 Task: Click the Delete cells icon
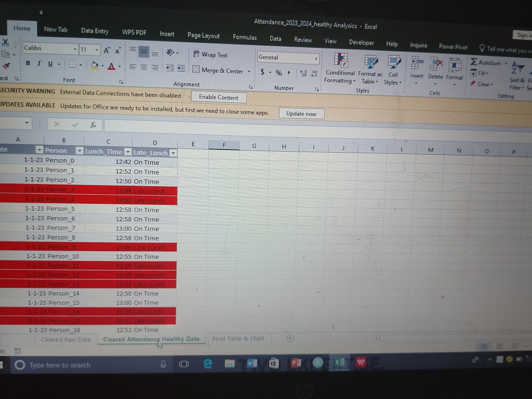point(436,64)
